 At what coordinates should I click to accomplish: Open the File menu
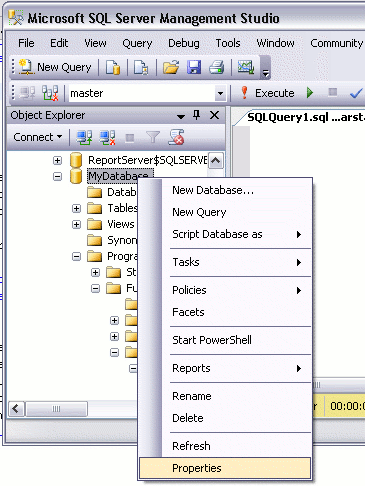[26, 43]
